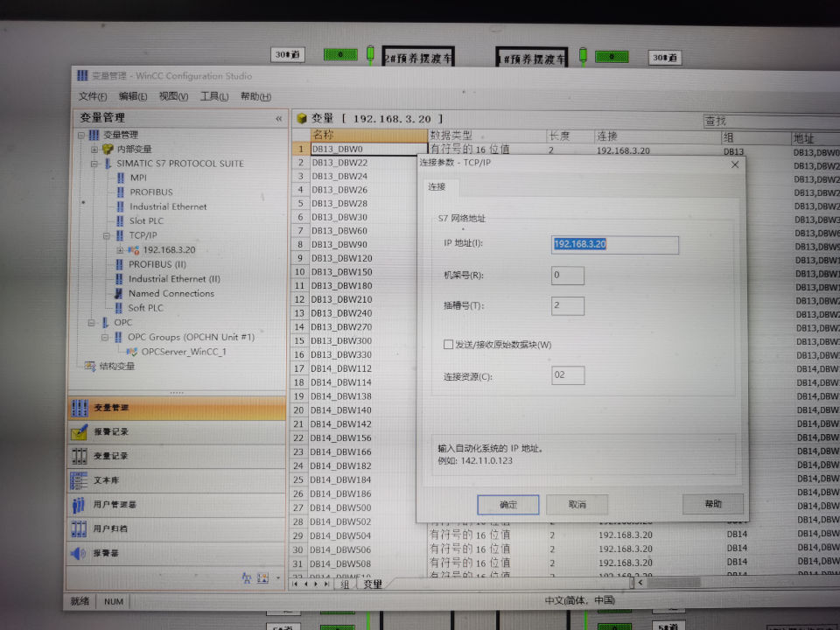Image resolution: width=840 pixels, height=630 pixels.
Task: Expand the 内部变量 tree node
Action: pos(94,150)
